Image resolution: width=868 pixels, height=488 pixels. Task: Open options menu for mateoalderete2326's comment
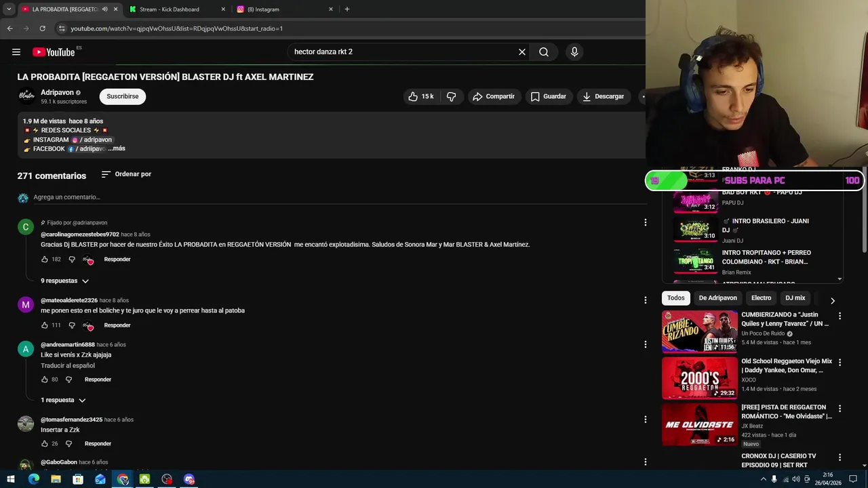(645, 300)
